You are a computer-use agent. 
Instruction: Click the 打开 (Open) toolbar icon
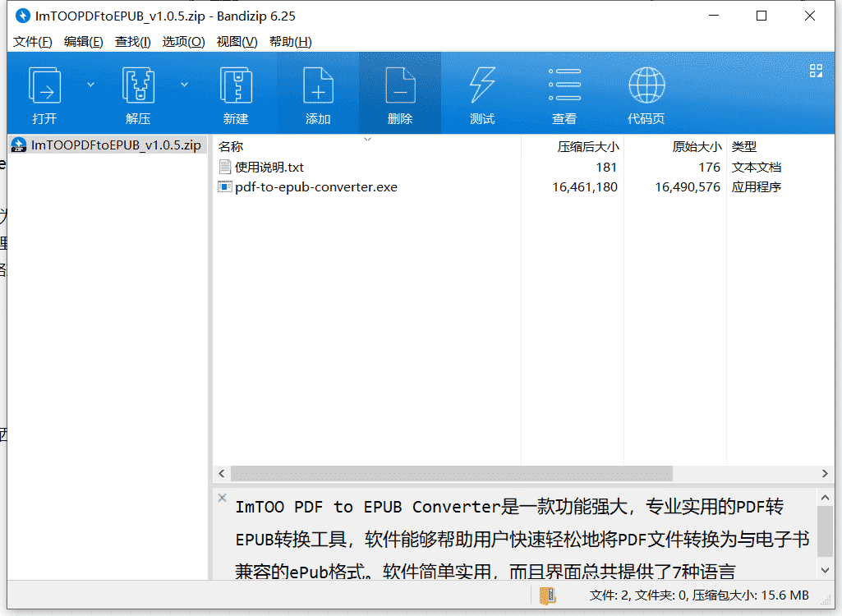coord(44,85)
